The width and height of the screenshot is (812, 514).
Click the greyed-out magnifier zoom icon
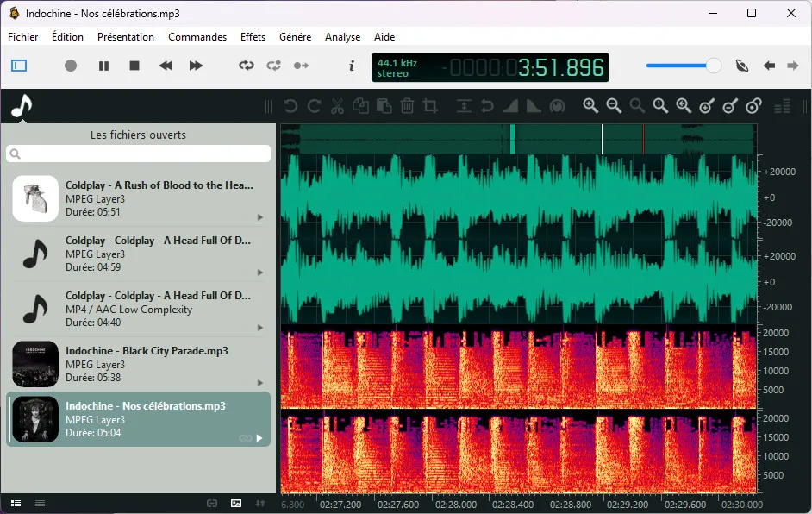click(x=637, y=106)
